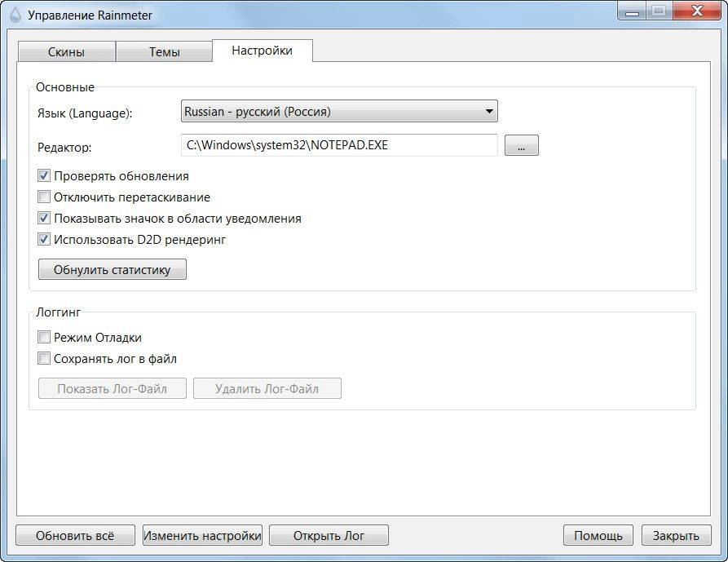Close window with the red X button
The height and width of the screenshot is (562, 728).
coord(696,11)
